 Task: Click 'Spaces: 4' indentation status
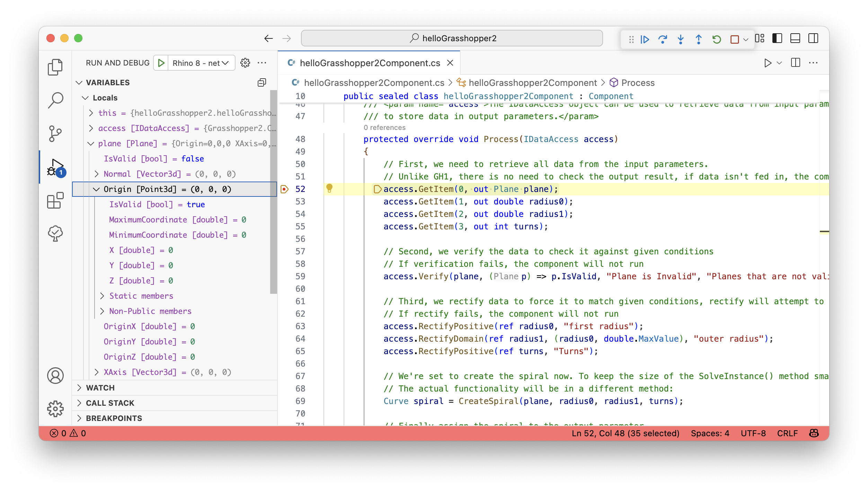(710, 433)
